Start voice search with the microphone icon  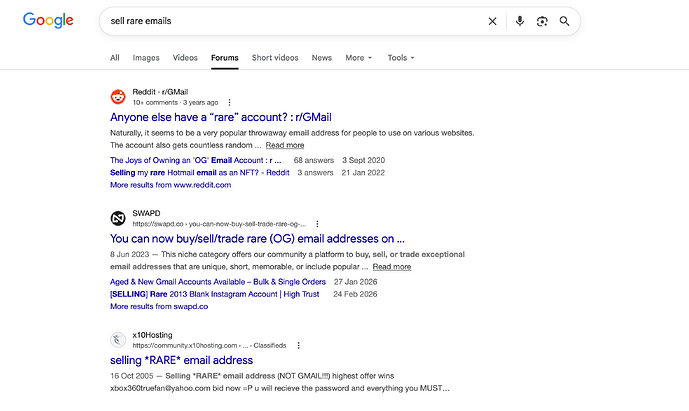coord(520,21)
